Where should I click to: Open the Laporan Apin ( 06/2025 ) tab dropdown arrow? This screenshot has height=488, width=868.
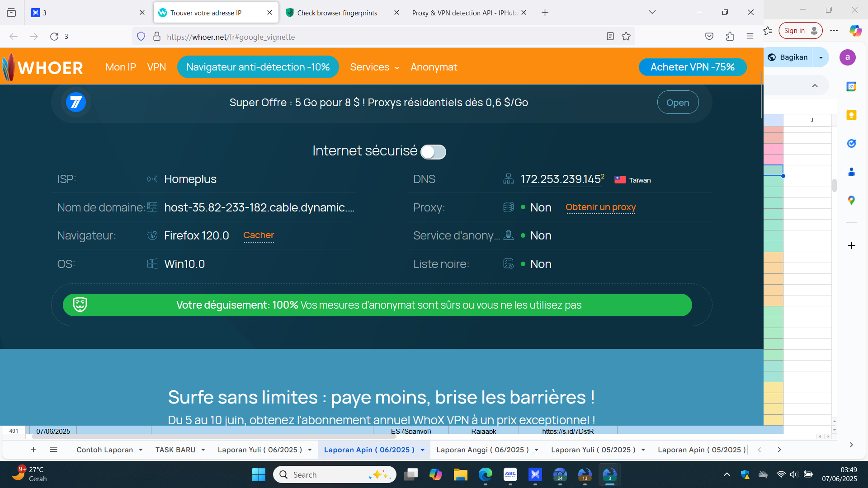tap(422, 450)
